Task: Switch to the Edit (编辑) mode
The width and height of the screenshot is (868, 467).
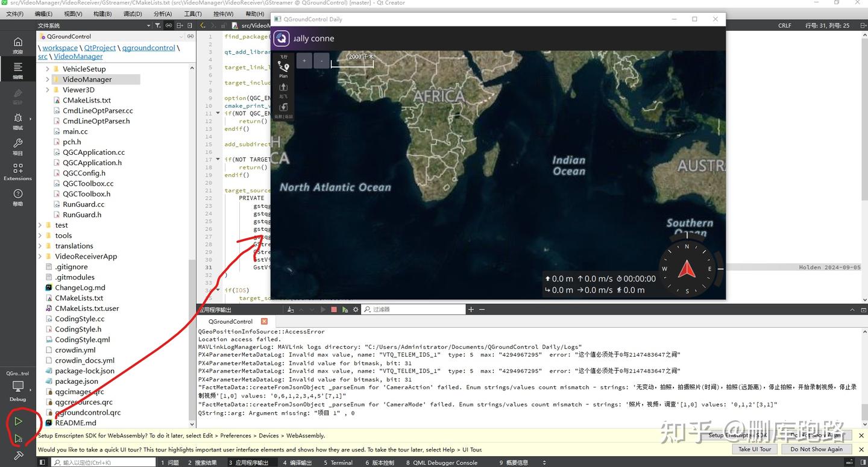Action: pyautogui.click(x=17, y=70)
